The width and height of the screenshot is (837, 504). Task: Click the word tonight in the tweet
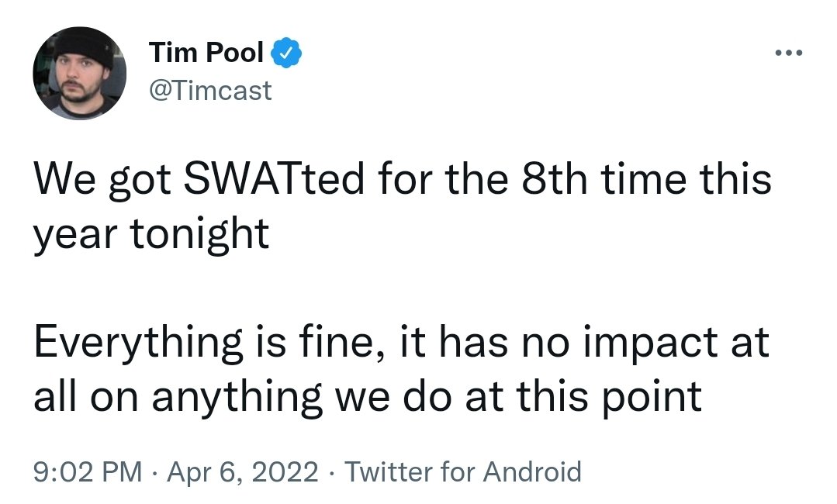(199, 235)
